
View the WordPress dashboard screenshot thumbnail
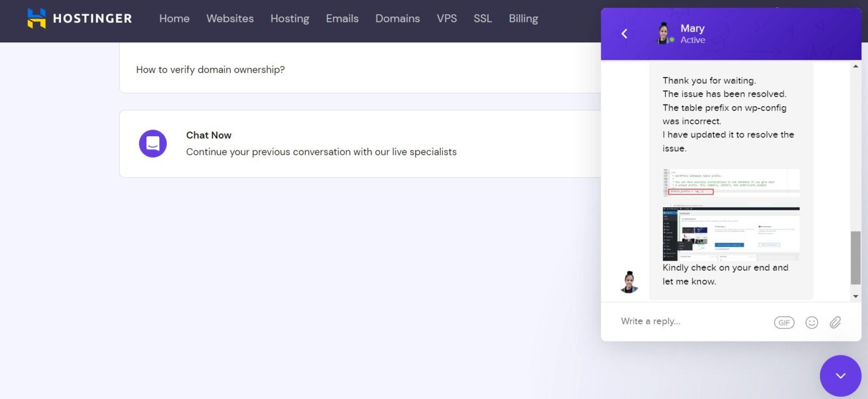click(x=731, y=233)
